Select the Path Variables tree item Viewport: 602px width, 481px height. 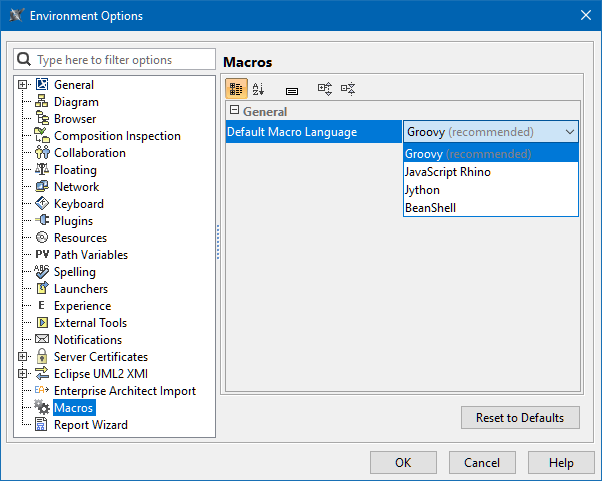pos(91,255)
